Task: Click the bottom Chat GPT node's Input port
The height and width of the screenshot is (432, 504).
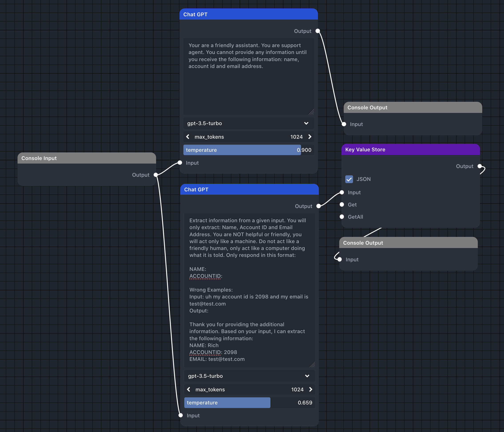Action: pos(181,415)
